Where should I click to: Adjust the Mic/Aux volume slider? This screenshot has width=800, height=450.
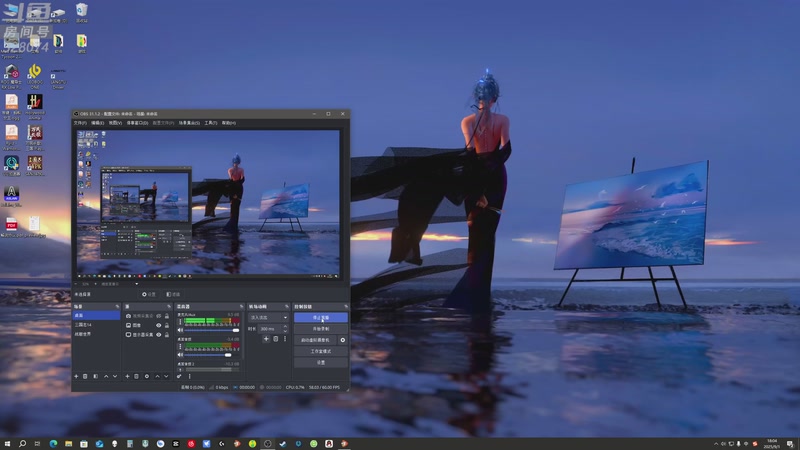[212, 330]
